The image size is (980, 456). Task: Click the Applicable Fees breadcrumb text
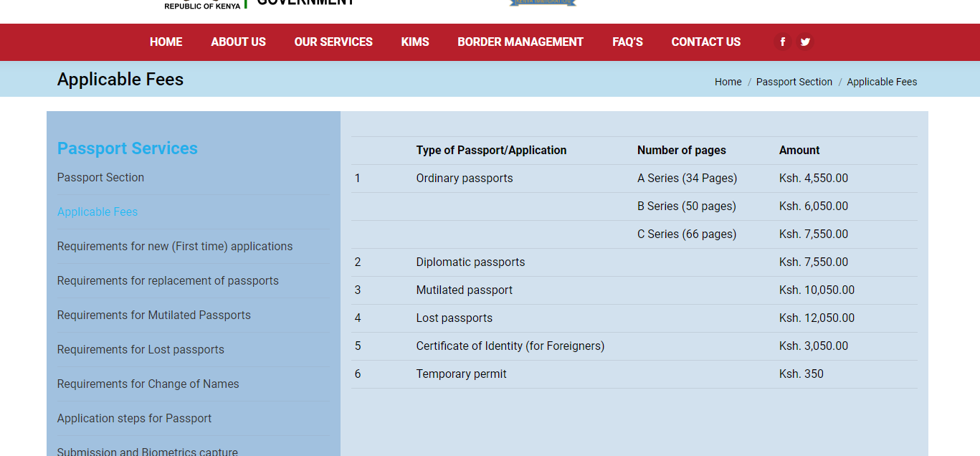pyautogui.click(x=882, y=82)
